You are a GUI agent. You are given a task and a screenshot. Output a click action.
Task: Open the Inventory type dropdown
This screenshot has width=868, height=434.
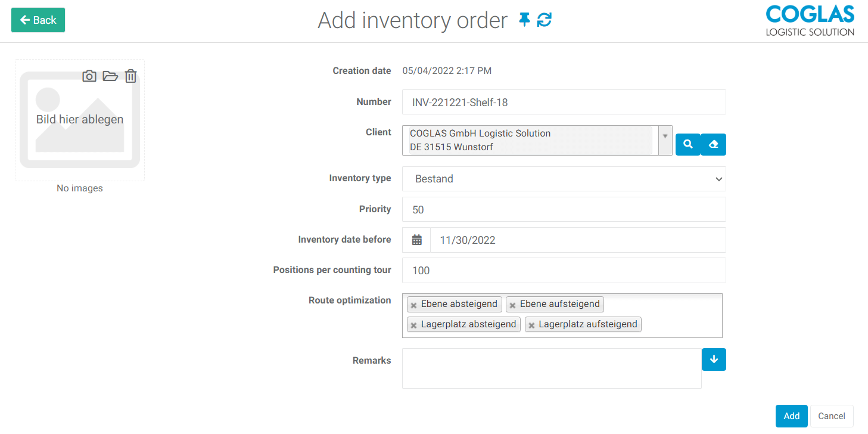pos(564,179)
